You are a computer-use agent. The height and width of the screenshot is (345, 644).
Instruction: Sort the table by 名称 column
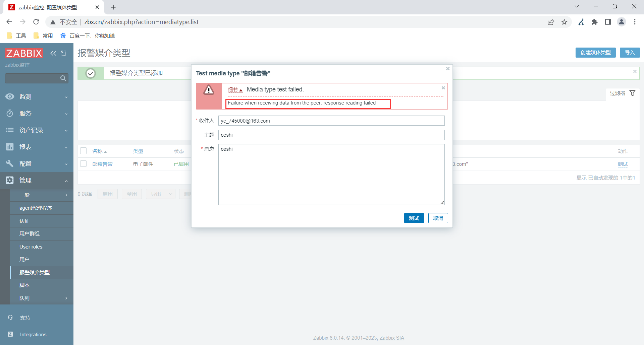99,151
